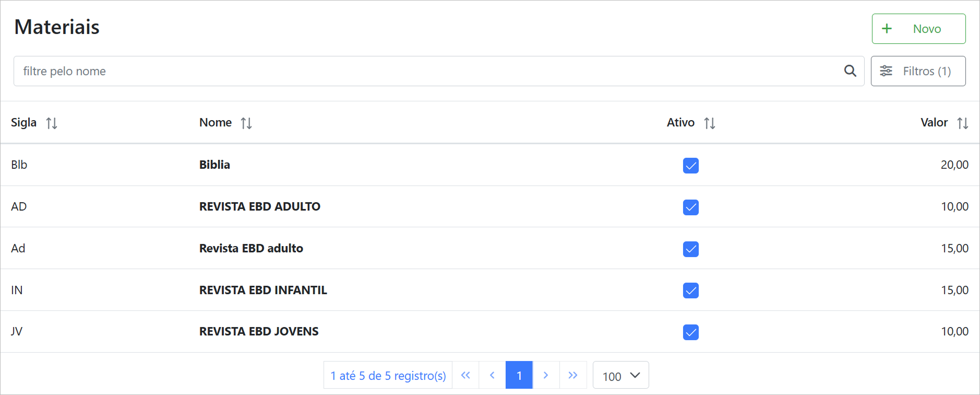Screen dimensions: 980x395
Task: Go to the previous page
Action: pos(492,375)
